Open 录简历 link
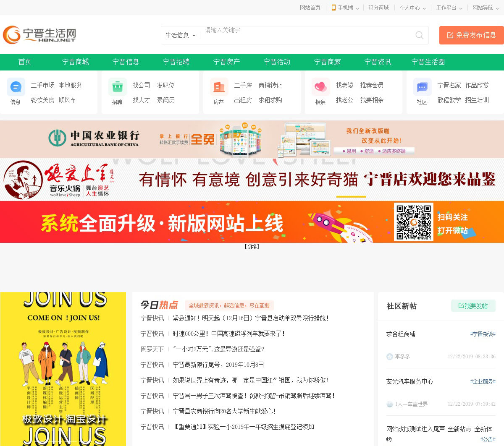Image resolution: width=504 pixels, height=446 pixels. [166, 100]
